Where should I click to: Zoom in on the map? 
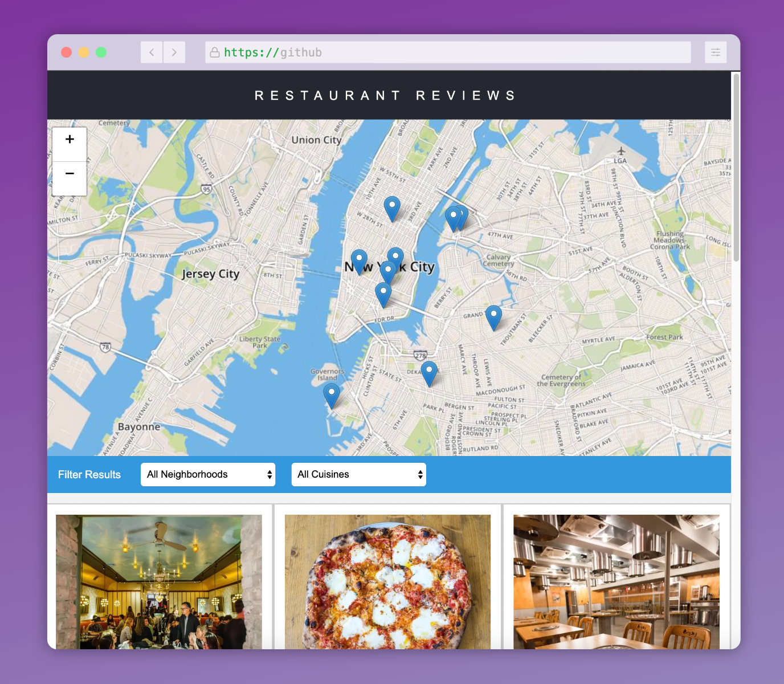[70, 140]
